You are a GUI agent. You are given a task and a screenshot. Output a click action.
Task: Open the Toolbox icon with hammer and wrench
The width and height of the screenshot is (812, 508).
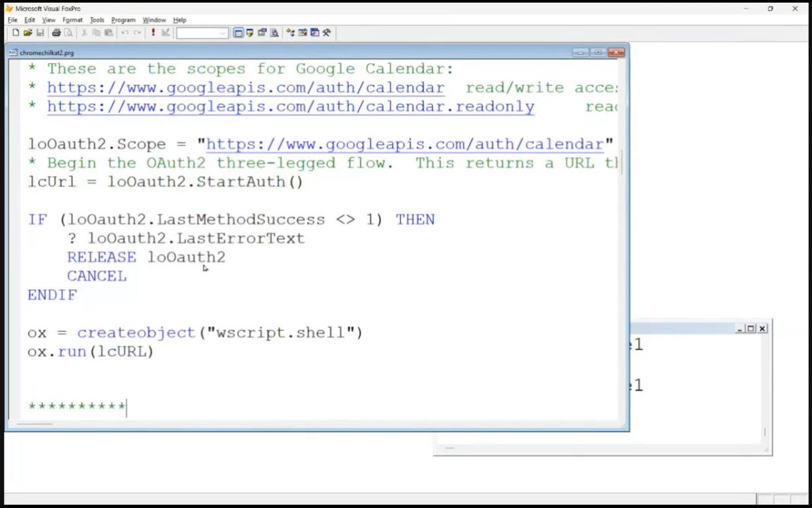(x=326, y=33)
